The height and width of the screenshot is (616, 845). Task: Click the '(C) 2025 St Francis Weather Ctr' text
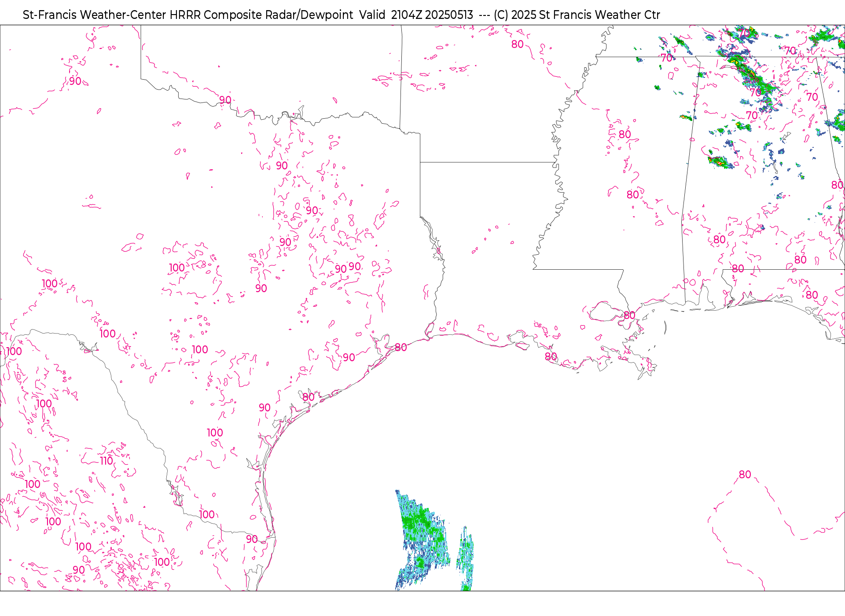[x=577, y=15]
